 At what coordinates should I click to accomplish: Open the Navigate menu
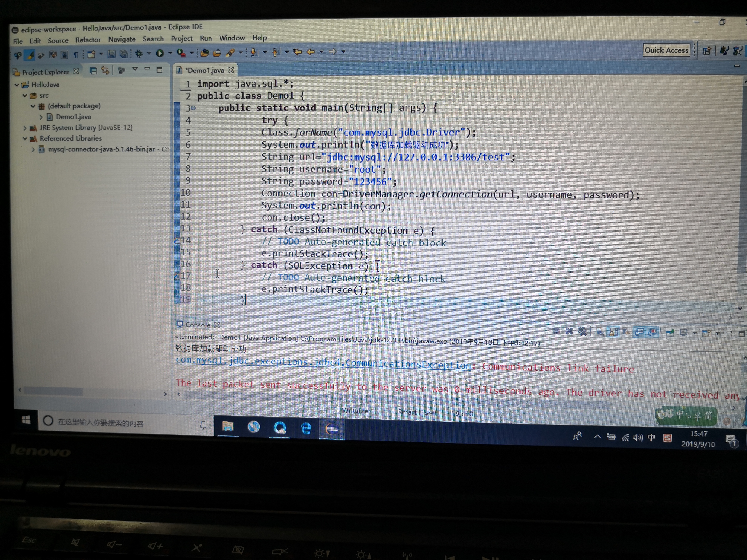(x=122, y=40)
